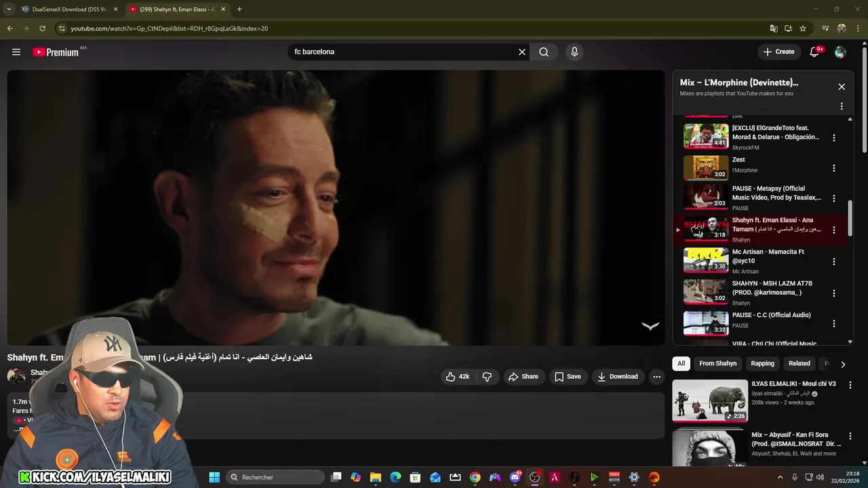Open Discord from the taskbar
Viewport: 868px width, 488px height.
[x=515, y=477]
